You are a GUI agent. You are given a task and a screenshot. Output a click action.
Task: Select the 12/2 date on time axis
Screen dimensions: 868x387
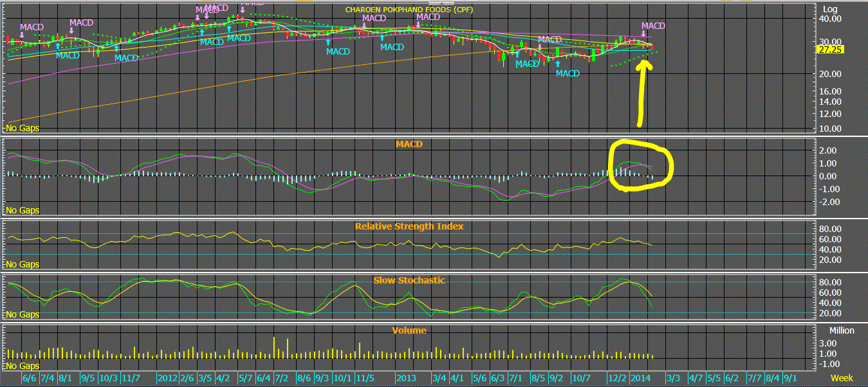618,378
